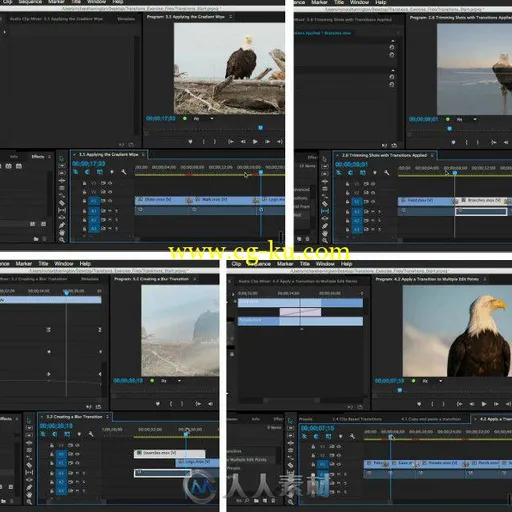Toggle Linked Selection in Trimming Shots timeline
Image resolution: width=512 pixels, height=512 pixels.
coord(362,173)
